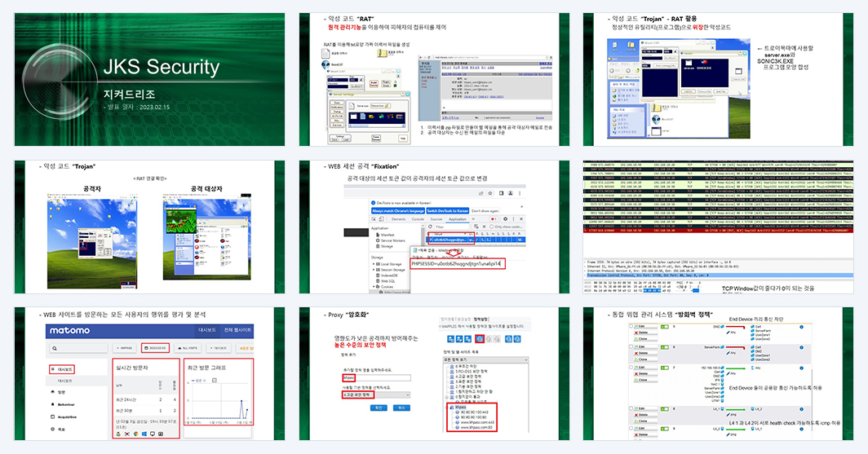Image resolution: width=868 pixels, height=454 pixels.
Task: Toggle the green enable switch on rule 8
Action: [x=665, y=409]
